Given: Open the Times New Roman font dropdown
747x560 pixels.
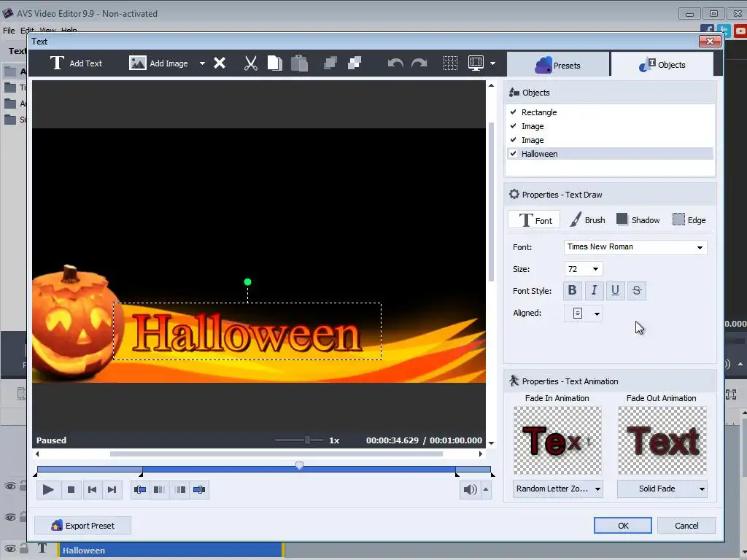Looking at the screenshot, I should click(x=635, y=247).
